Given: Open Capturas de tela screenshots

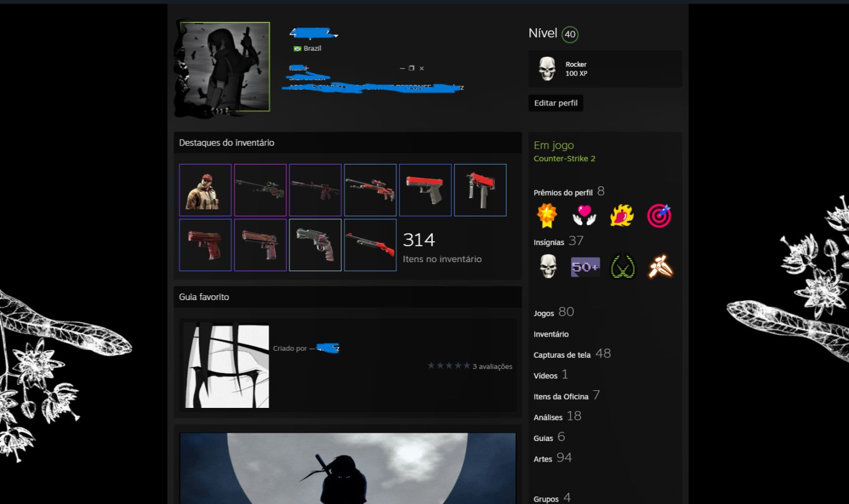Looking at the screenshot, I should [x=562, y=355].
